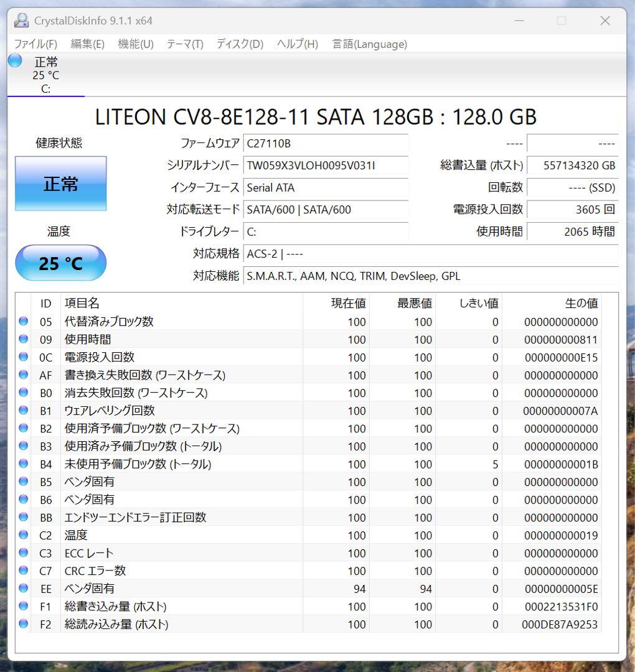Click the 正常 health status button
The image size is (635, 672).
pos(60,183)
